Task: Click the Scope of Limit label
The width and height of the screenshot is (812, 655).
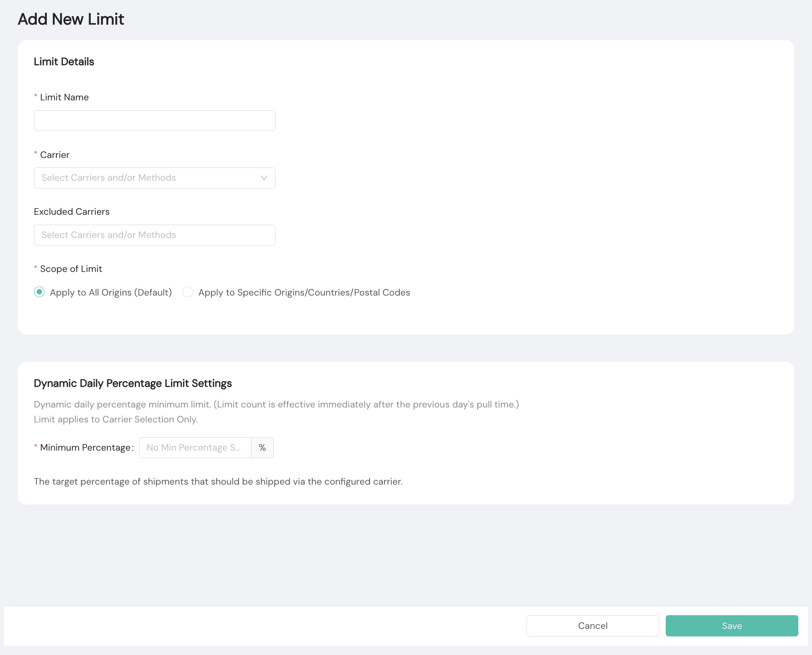Action: pyautogui.click(x=71, y=269)
